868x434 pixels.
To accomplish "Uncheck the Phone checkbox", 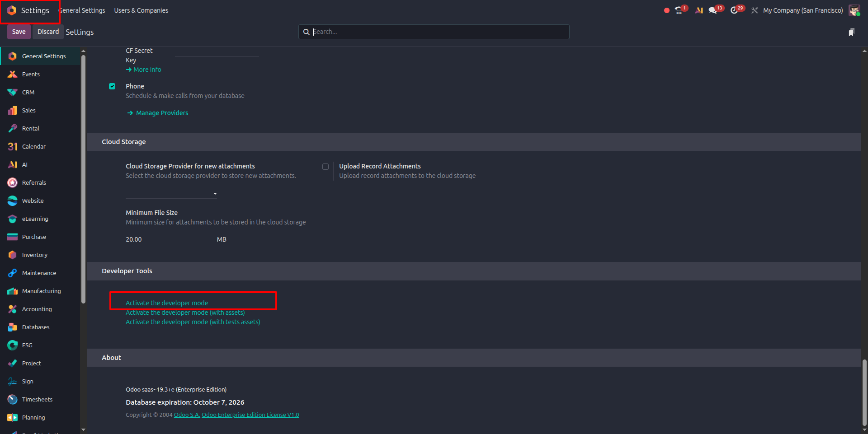I will (112, 86).
